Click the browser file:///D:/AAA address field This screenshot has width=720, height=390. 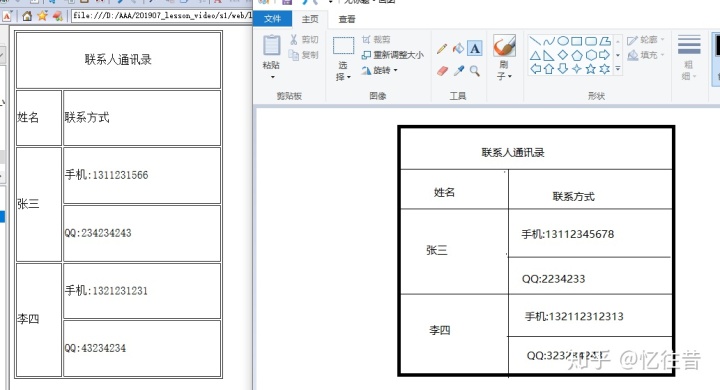162,16
